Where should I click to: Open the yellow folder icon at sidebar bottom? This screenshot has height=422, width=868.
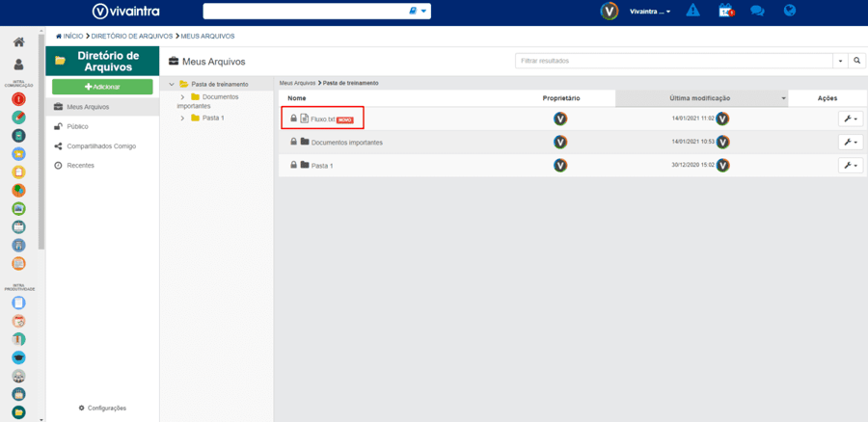(x=19, y=412)
